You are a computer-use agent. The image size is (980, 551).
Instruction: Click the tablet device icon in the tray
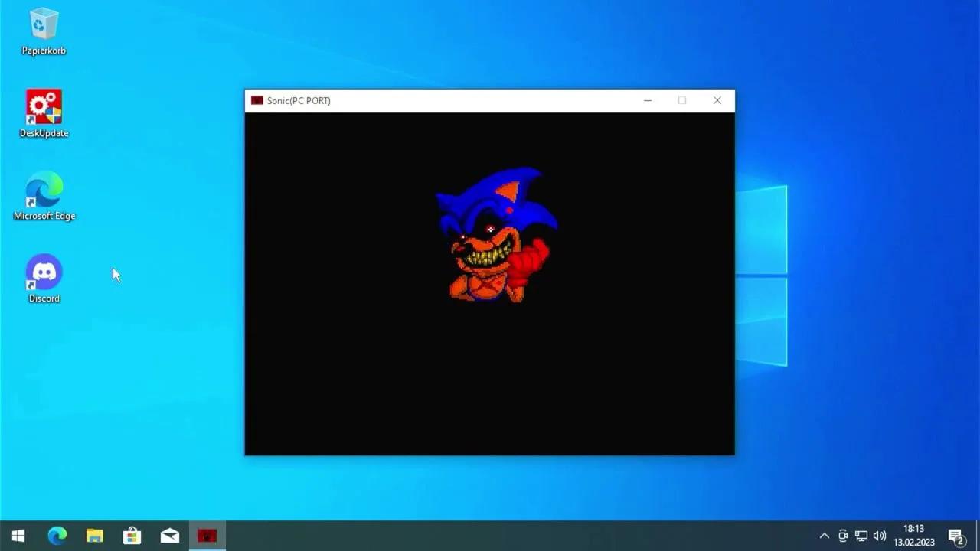click(842, 535)
